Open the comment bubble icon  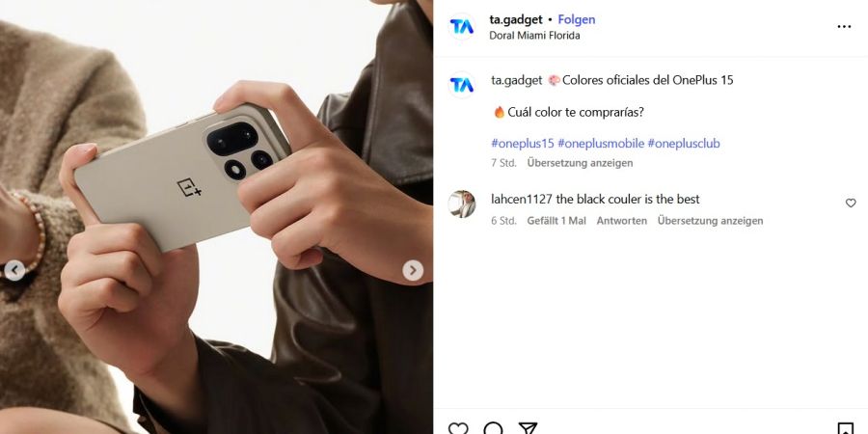tap(493, 428)
